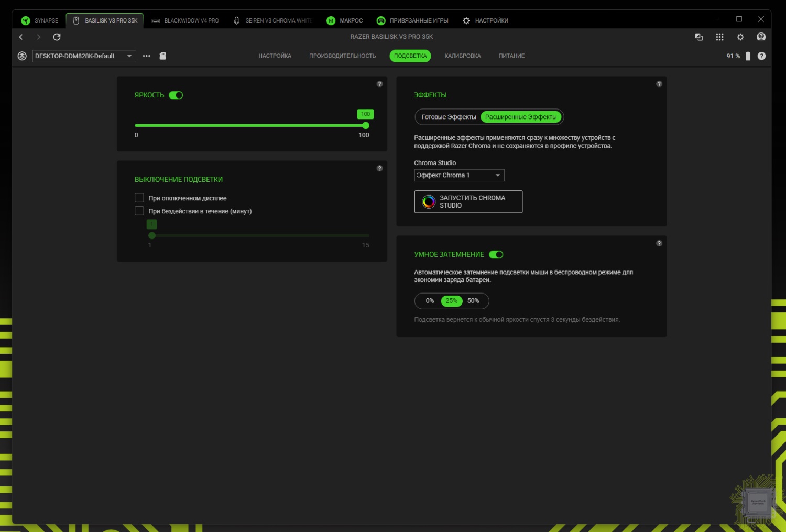Switch to the Калибровка tab
The width and height of the screenshot is (786, 532).
(463, 56)
